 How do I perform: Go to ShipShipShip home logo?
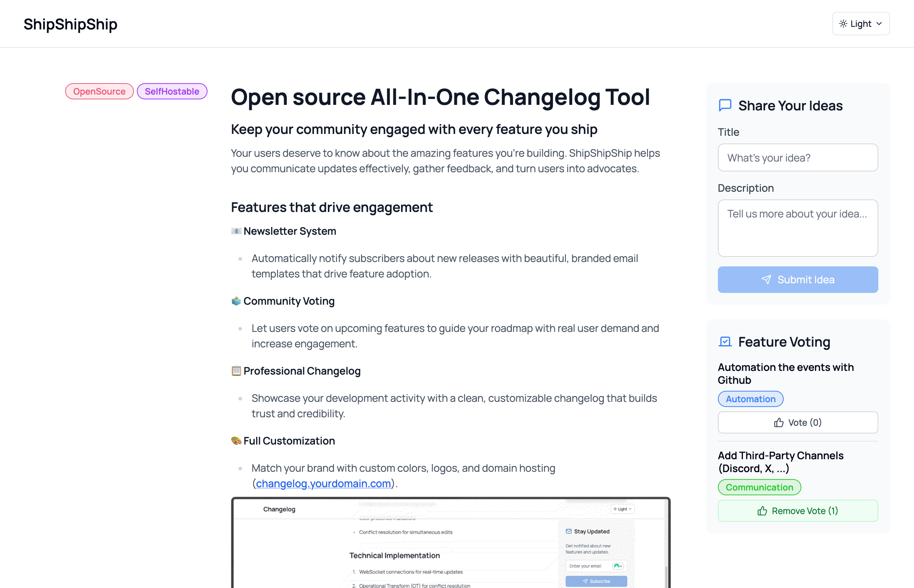click(70, 24)
